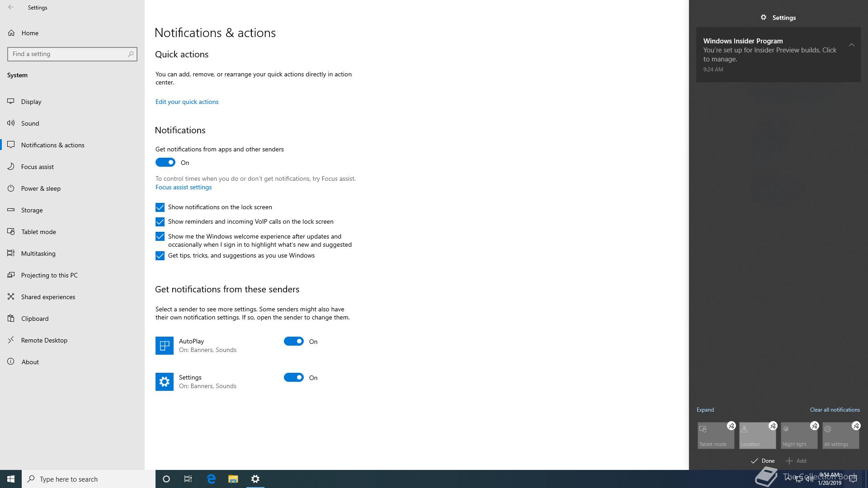The height and width of the screenshot is (488, 868).
Task: Collapse the Windows Insider Program notification chevron
Action: (851, 45)
